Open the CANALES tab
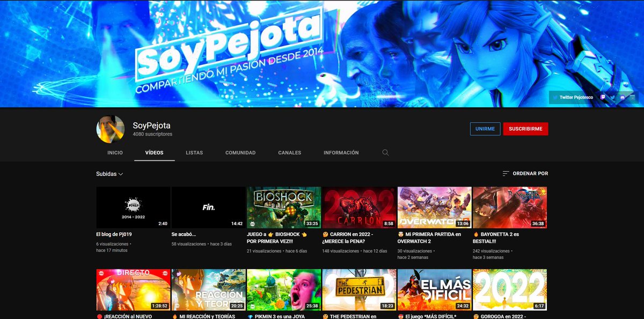 point(290,153)
